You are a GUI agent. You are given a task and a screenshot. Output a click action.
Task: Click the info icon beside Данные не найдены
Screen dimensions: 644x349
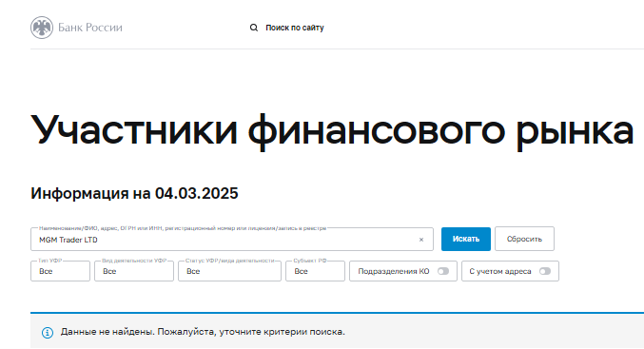[x=48, y=333]
